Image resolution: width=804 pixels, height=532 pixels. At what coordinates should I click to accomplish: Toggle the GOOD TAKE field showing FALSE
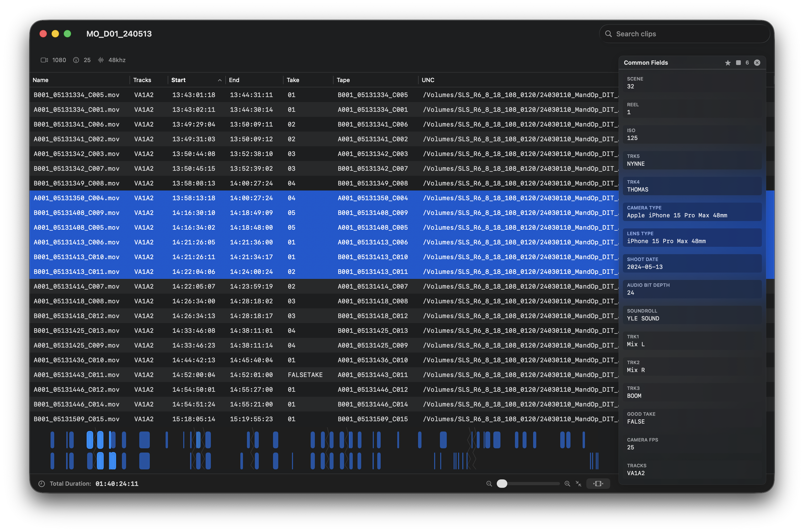(x=692, y=418)
